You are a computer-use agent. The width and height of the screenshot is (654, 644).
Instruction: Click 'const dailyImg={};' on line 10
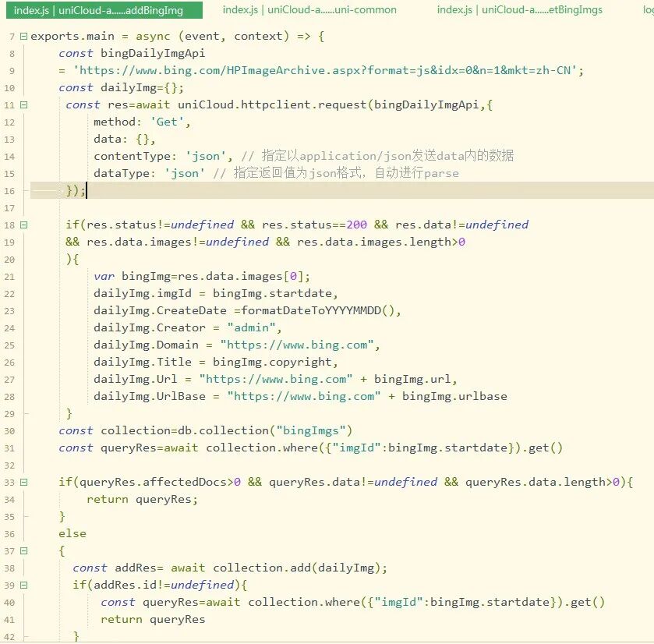[x=121, y=87]
